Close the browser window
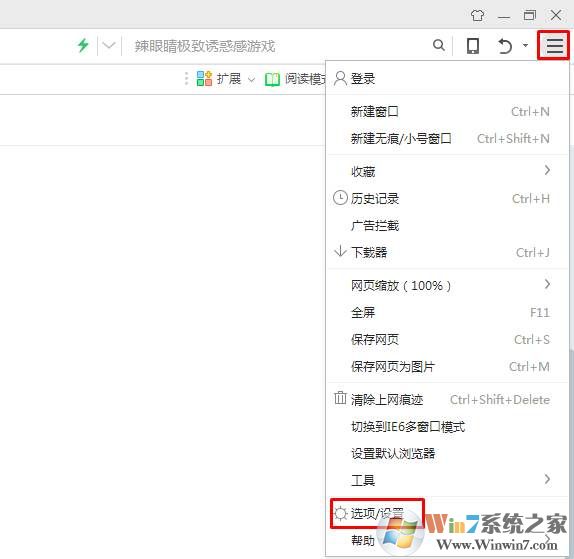This screenshot has width=574, height=559. (x=556, y=15)
